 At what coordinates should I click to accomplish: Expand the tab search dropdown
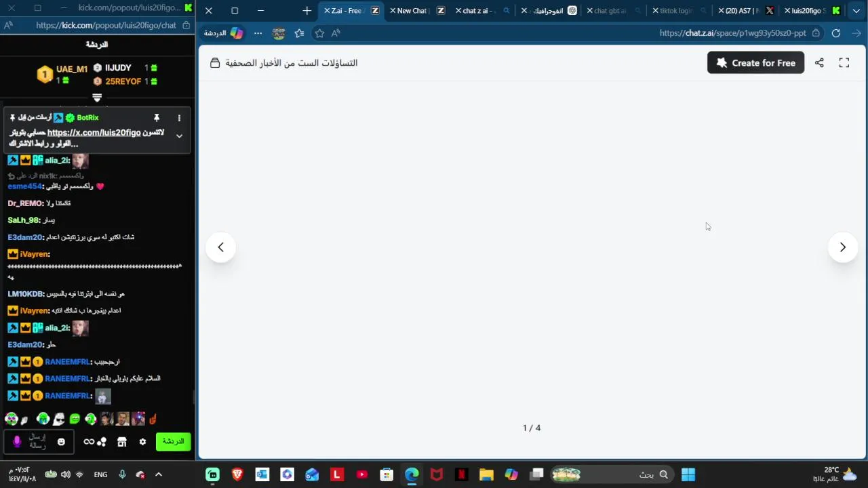856,11
